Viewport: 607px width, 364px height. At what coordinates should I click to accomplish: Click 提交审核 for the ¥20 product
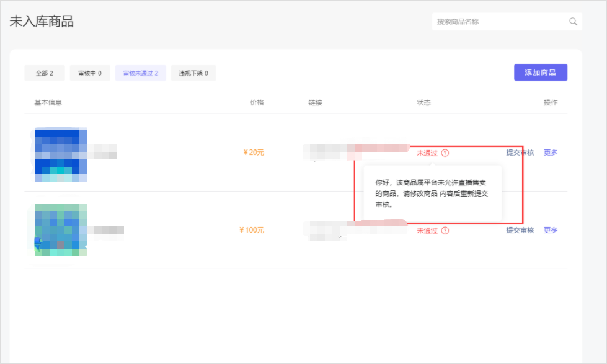(520, 153)
